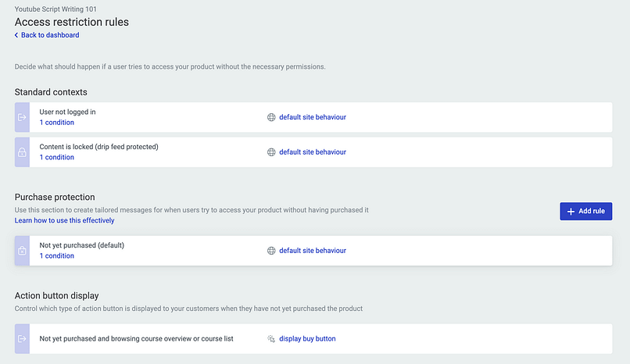This screenshot has height=364, width=630.
Task: Click the globe icon in Not yet purchased row
Action: (271, 251)
